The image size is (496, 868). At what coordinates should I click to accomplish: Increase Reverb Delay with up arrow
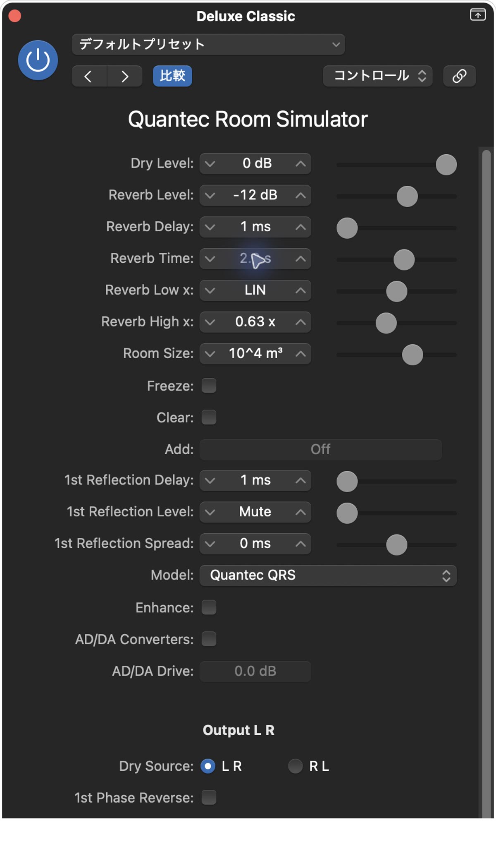[300, 227]
